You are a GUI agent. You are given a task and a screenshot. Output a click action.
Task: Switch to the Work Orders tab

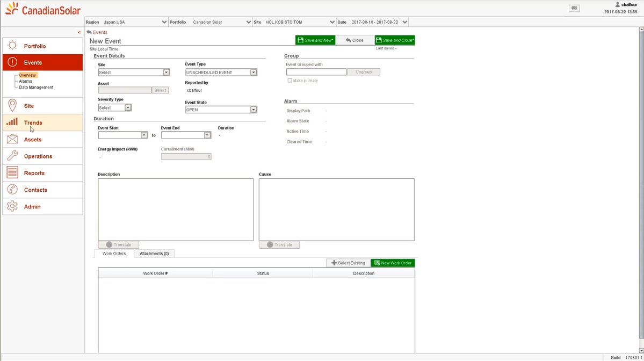[x=114, y=254]
